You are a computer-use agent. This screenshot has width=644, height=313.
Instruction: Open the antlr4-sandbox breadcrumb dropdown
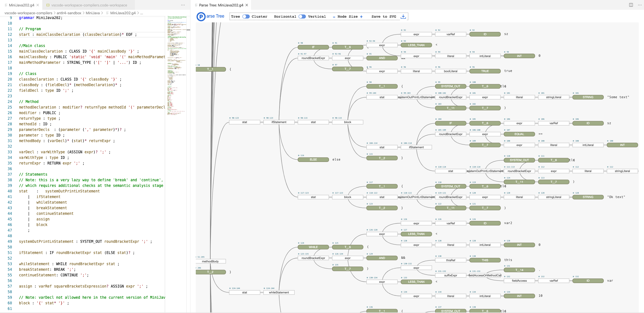pos(69,13)
